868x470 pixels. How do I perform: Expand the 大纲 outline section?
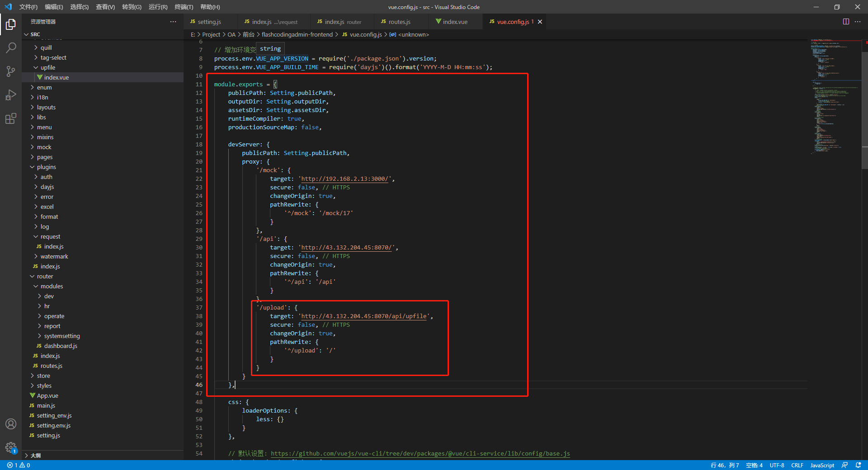coord(103,455)
